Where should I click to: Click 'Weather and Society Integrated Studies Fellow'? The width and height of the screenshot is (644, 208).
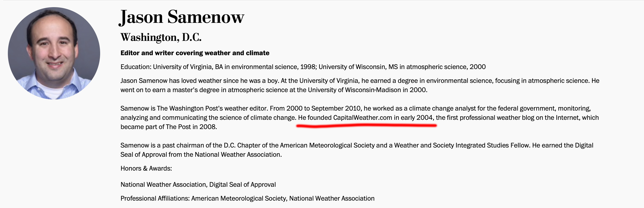[x=462, y=145]
